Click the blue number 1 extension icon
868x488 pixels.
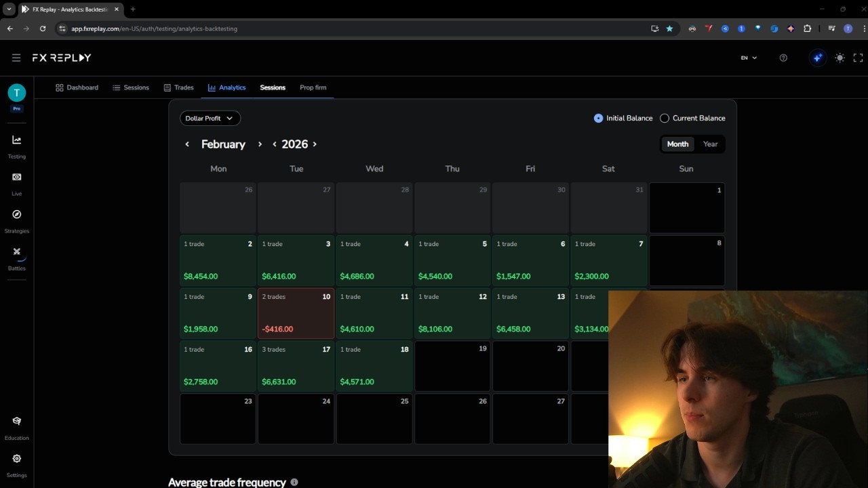(x=741, y=28)
